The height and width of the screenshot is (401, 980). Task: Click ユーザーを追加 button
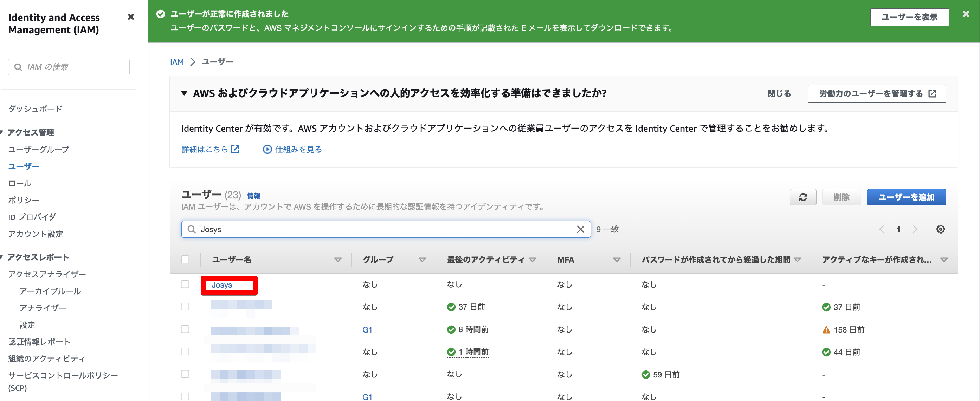906,197
